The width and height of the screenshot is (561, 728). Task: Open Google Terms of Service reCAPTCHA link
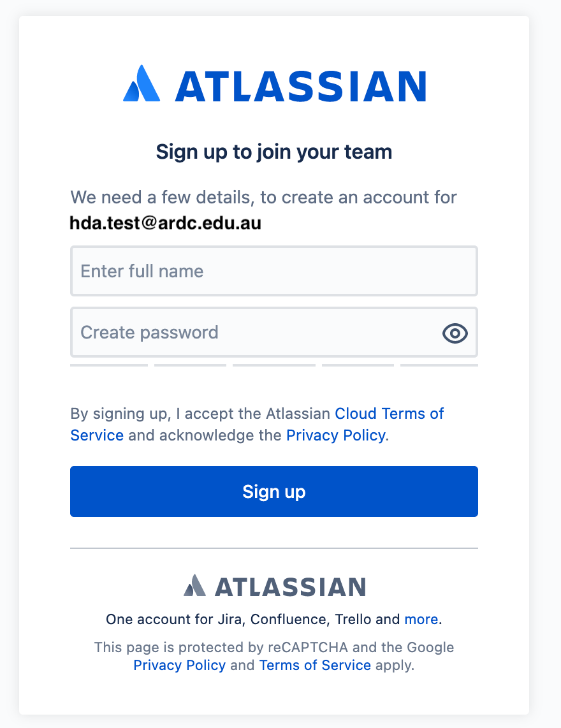coord(315,666)
